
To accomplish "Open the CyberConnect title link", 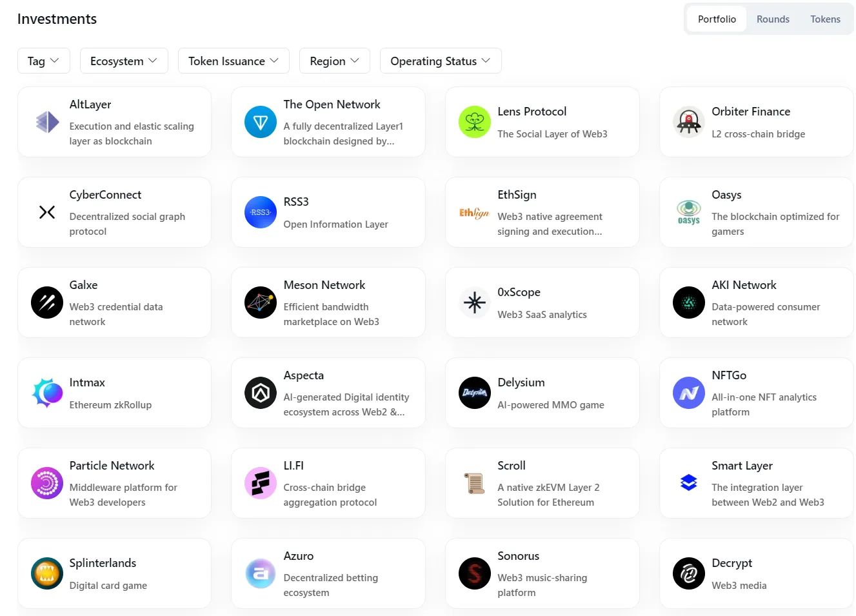I will pyautogui.click(x=105, y=195).
